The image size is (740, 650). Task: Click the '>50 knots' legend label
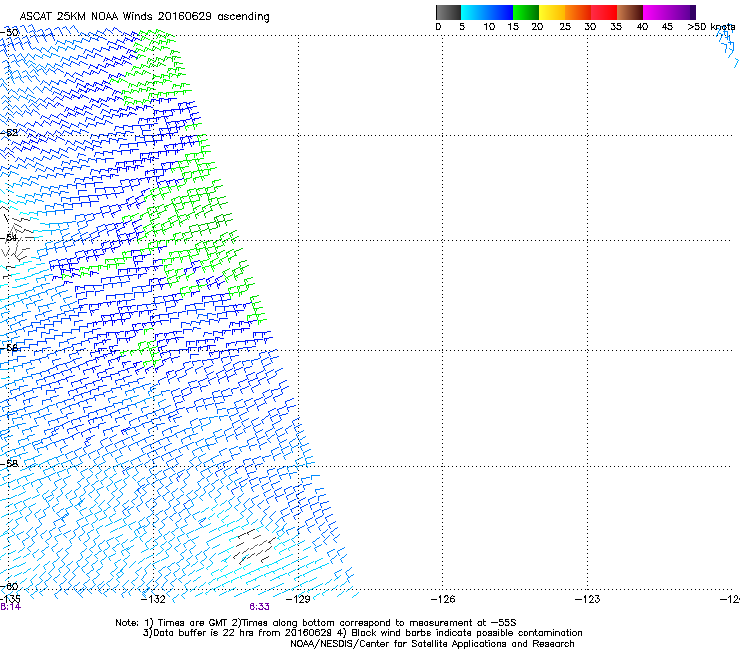(711, 27)
